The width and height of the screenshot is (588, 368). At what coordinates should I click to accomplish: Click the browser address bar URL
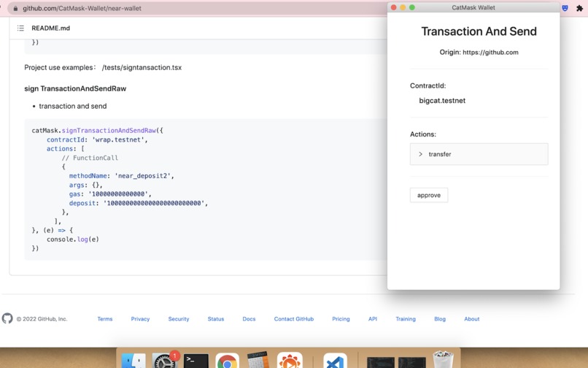tap(82, 8)
